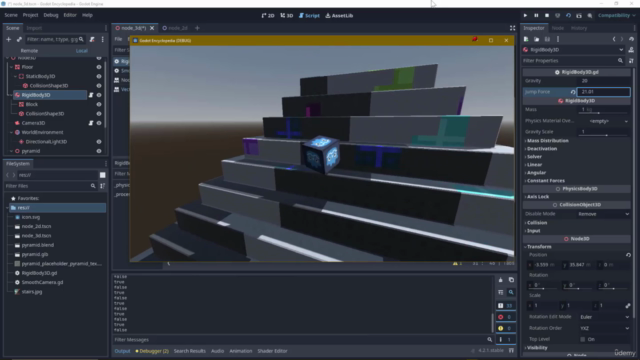The height and width of the screenshot is (360, 640).
Task: Expand the Mass Distribution section
Action: tap(547, 141)
